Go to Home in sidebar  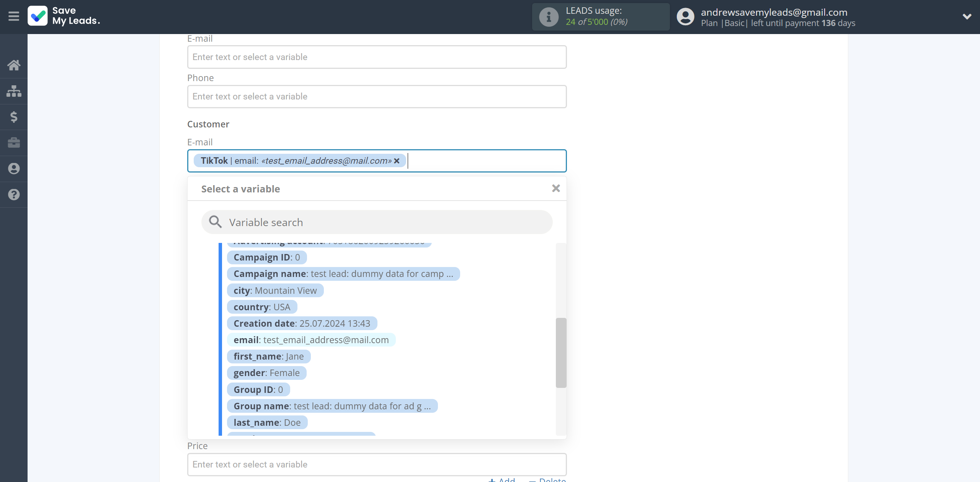click(x=14, y=65)
